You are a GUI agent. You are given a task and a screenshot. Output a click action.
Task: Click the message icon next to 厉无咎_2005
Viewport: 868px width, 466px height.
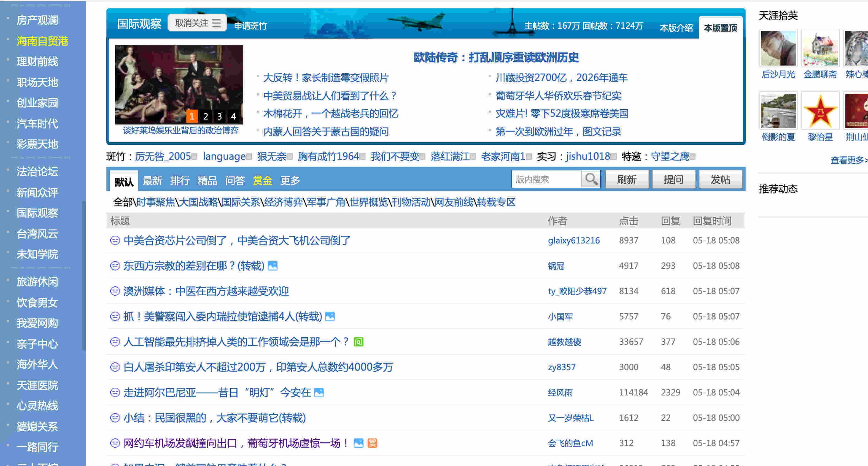tap(194, 156)
